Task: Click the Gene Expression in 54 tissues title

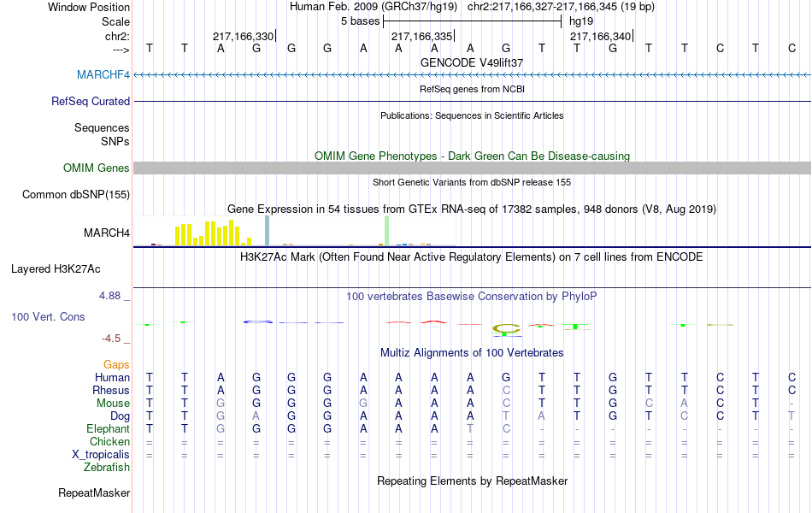Action: pyautogui.click(x=472, y=209)
